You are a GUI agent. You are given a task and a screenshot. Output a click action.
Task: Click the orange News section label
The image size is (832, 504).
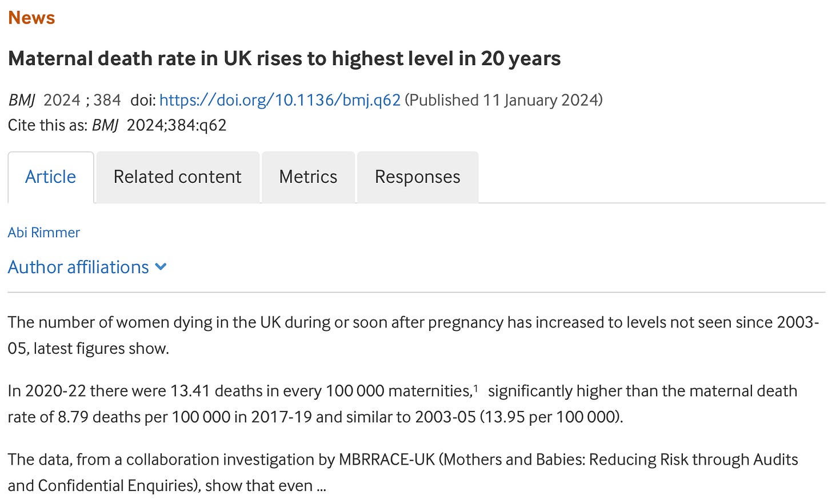[31, 18]
